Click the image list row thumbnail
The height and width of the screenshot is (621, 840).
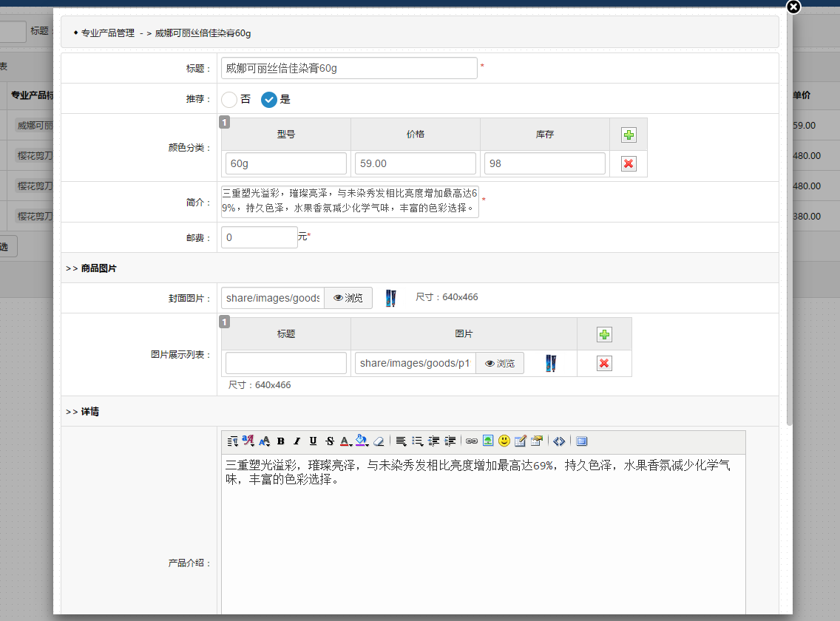pos(551,363)
